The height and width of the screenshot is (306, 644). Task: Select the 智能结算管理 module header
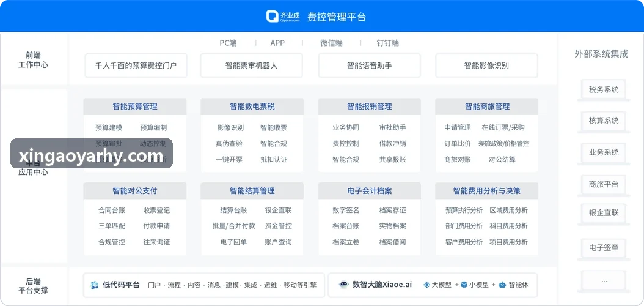point(252,191)
